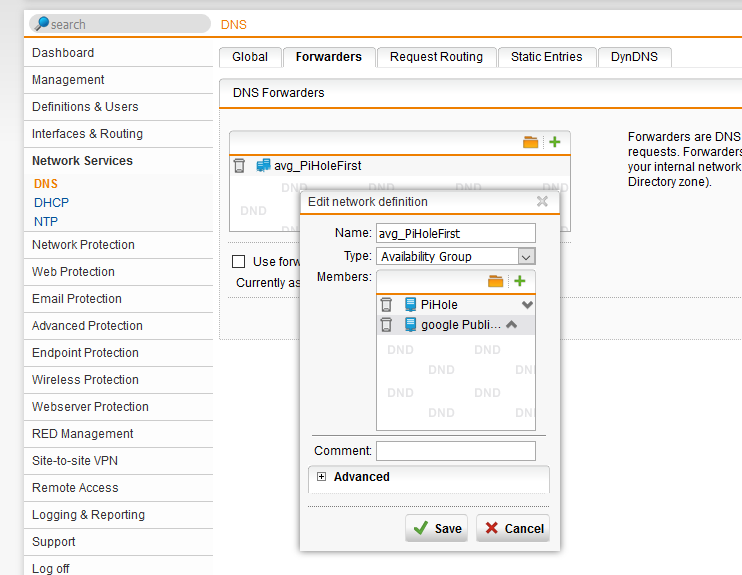Open the Type dropdown
The width and height of the screenshot is (742, 575).
[526, 256]
